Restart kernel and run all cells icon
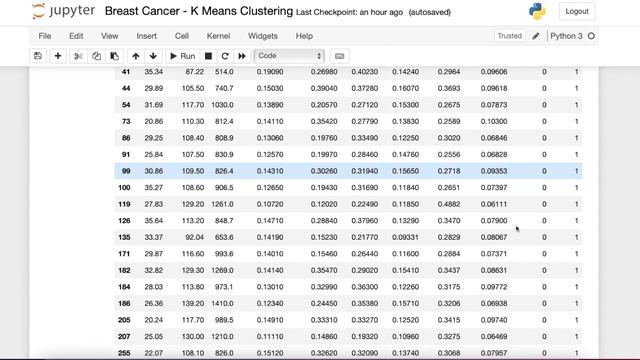Screen dimensions: 640x360 coord(242,56)
